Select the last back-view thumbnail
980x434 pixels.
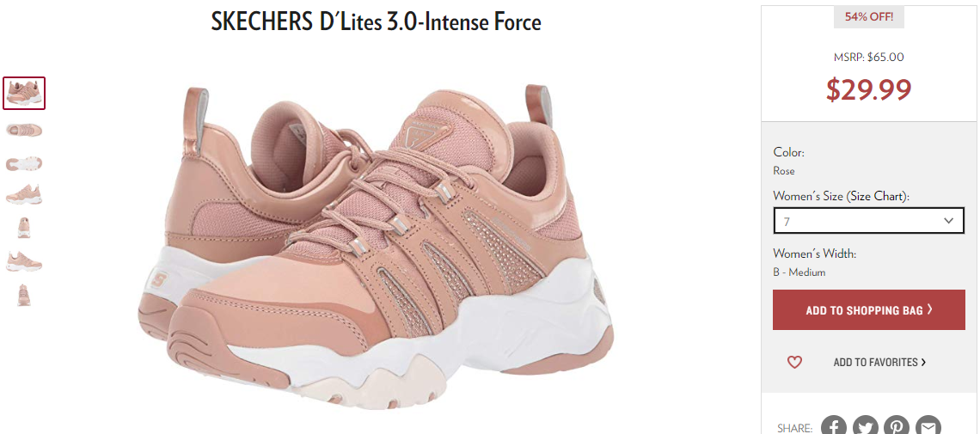tap(24, 295)
